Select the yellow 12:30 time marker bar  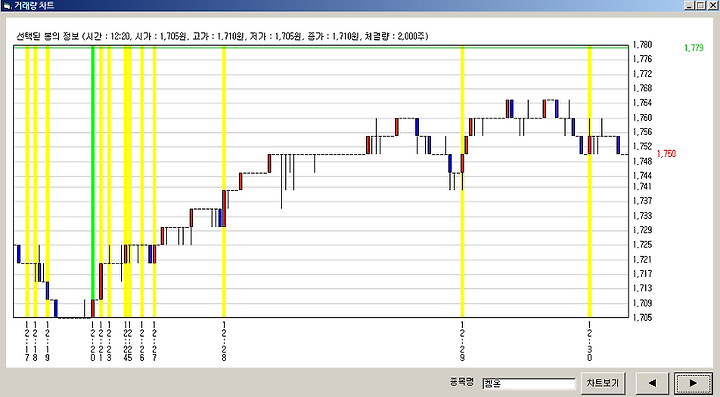590,182
